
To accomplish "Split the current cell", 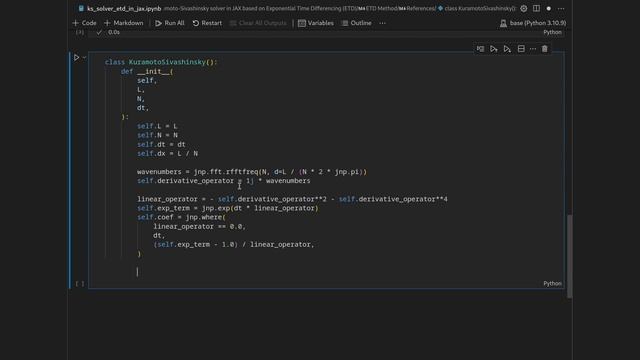I will coord(521,49).
